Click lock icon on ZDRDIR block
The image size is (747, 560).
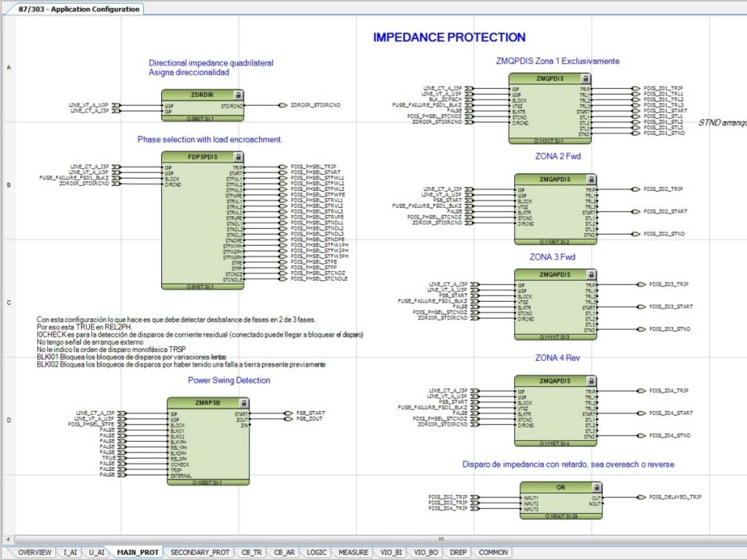click(x=239, y=95)
